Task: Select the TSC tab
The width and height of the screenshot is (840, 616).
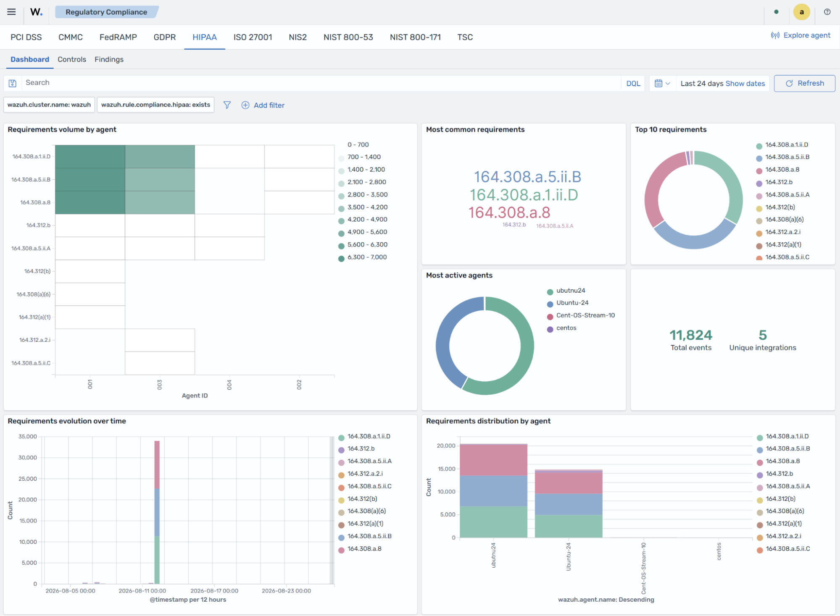Action: click(465, 37)
